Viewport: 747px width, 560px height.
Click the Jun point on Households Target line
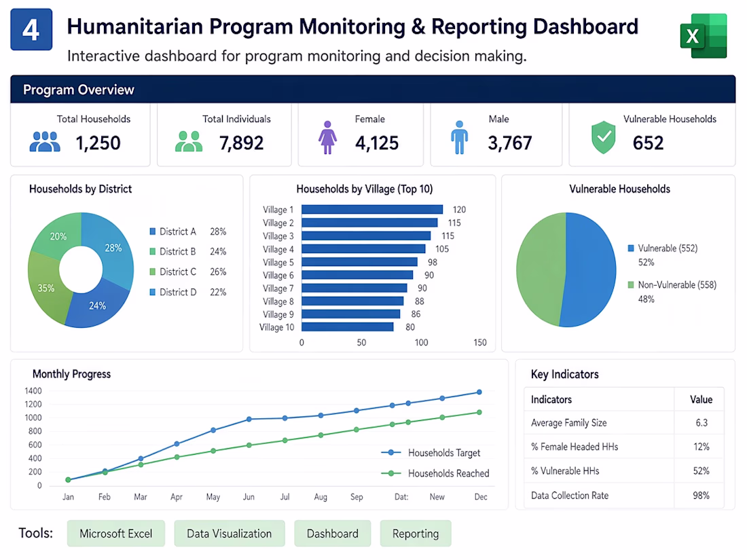coord(249,419)
